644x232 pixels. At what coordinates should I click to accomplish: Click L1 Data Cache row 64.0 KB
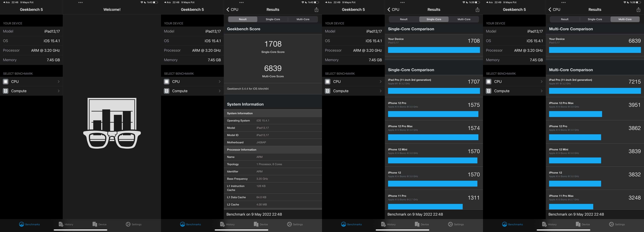click(273, 197)
